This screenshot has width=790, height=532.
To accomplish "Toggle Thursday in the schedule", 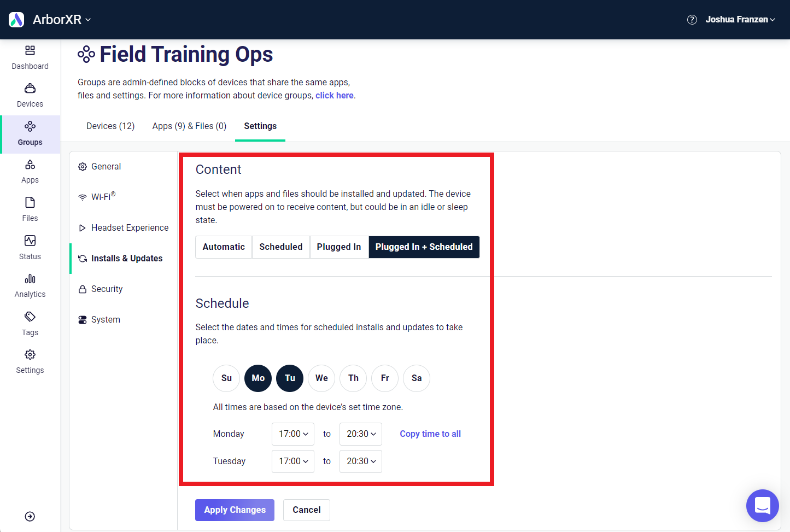I will tap(353, 378).
